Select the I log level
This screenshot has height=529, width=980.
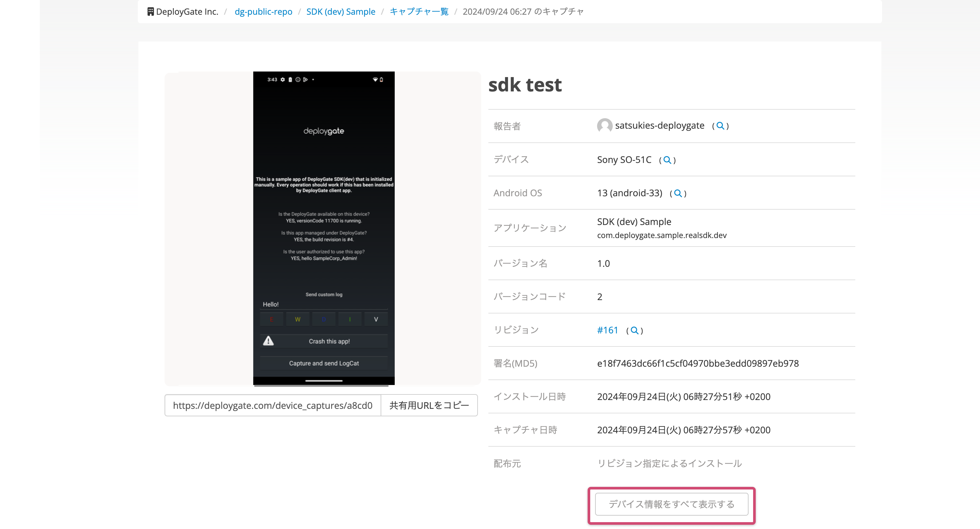tap(350, 319)
